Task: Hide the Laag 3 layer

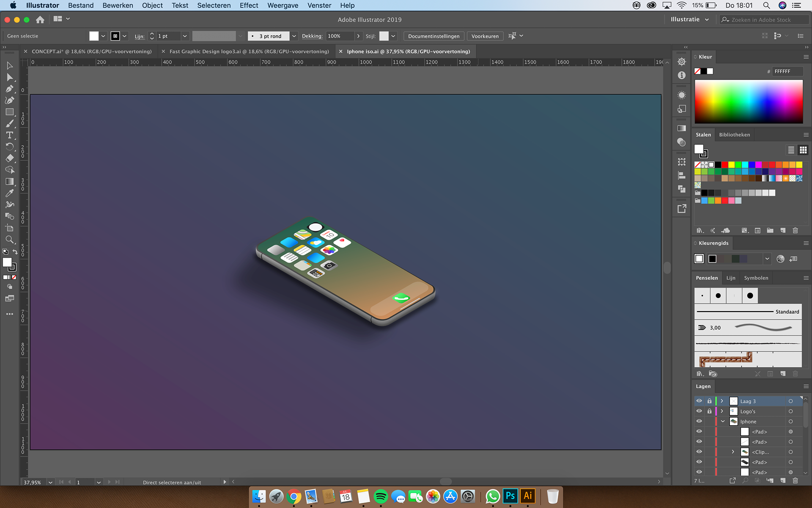Action: (699, 401)
